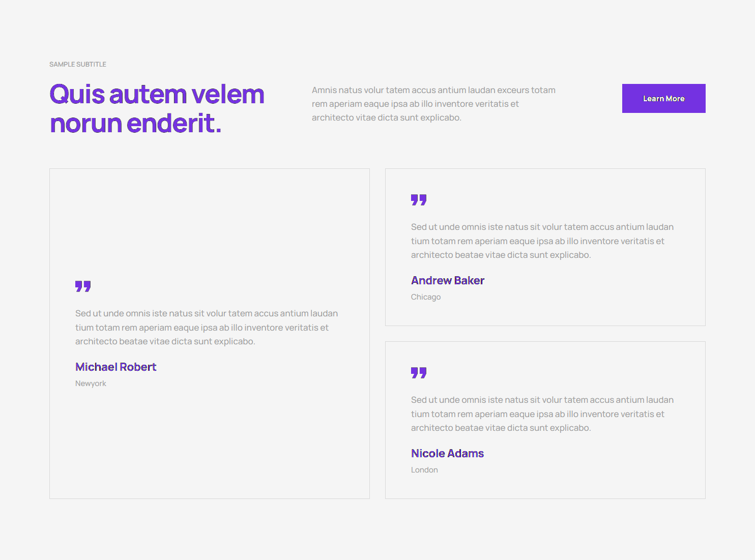Click quote icon in Nicole Adams testimonial

pos(419,373)
